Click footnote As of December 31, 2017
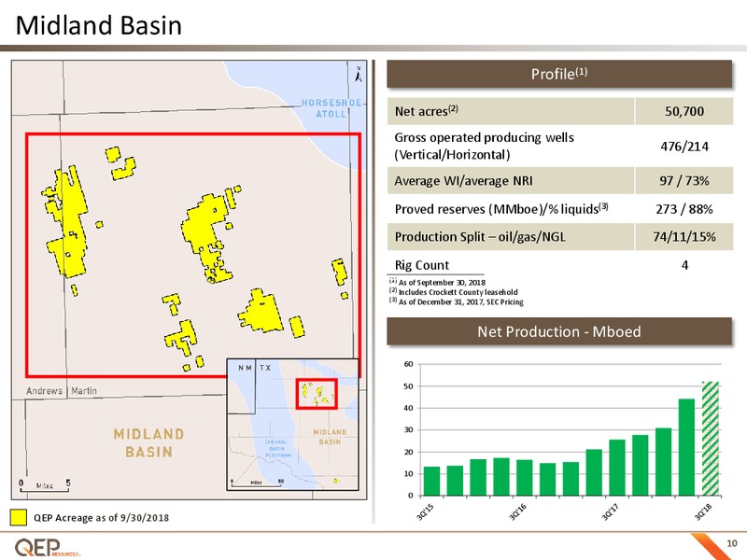 coord(457,301)
